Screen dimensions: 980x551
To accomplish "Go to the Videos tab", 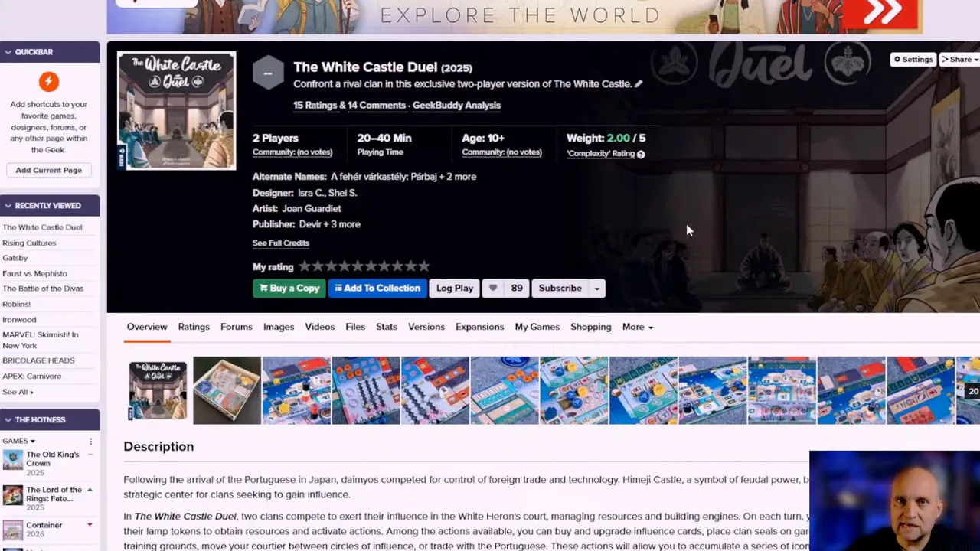I will (320, 327).
